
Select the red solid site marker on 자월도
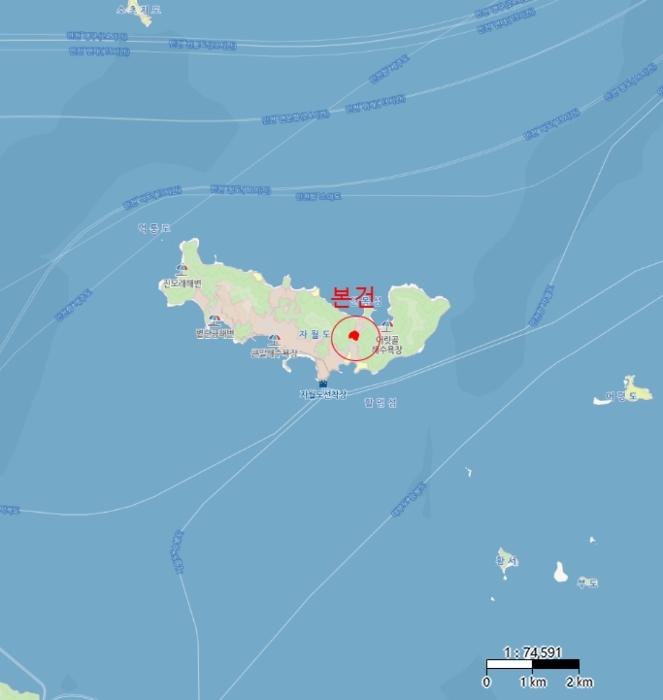tap(354, 335)
